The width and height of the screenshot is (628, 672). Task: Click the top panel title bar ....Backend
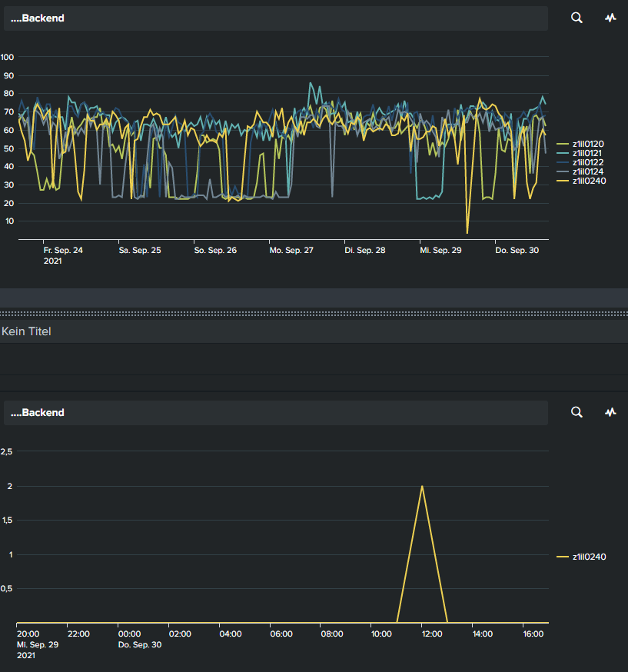pos(276,18)
